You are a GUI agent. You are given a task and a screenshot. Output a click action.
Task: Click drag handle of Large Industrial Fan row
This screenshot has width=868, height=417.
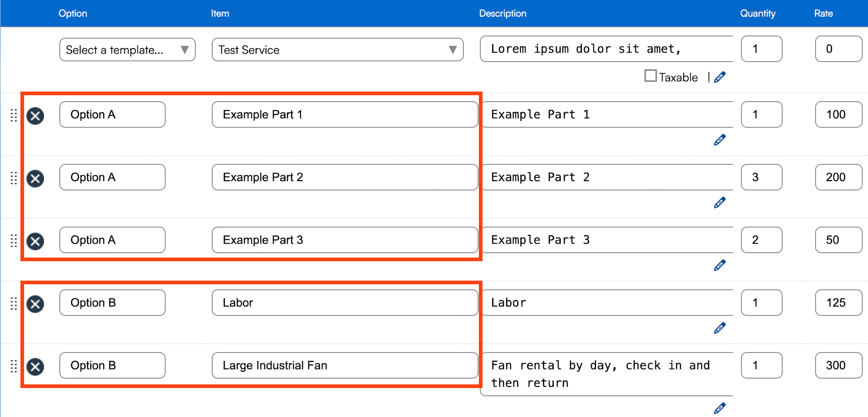coord(14,366)
